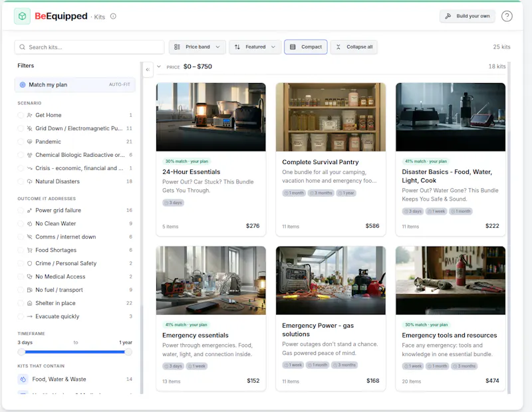Open Emergency tools and resources thumbnail
Viewport: 532px width, 412px height.
450,280
